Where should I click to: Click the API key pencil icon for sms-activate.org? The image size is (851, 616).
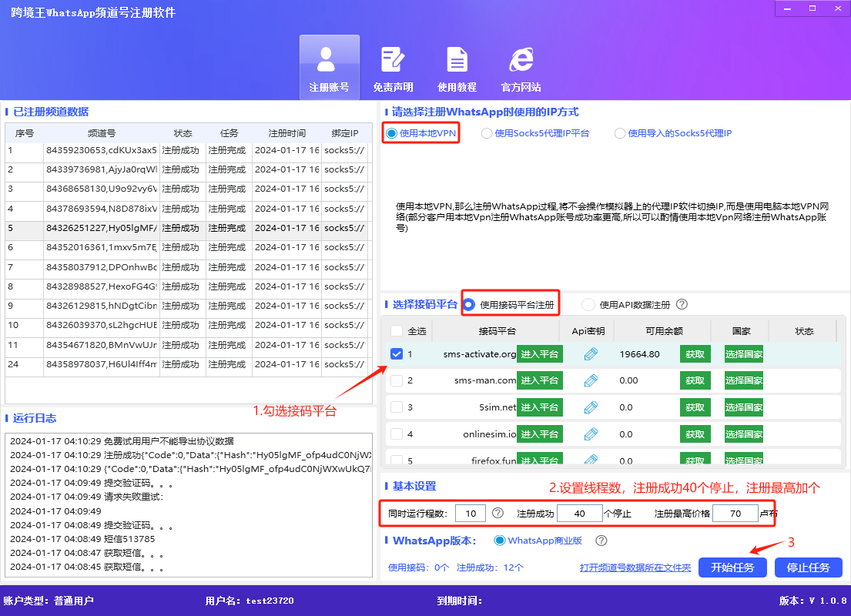click(591, 354)
